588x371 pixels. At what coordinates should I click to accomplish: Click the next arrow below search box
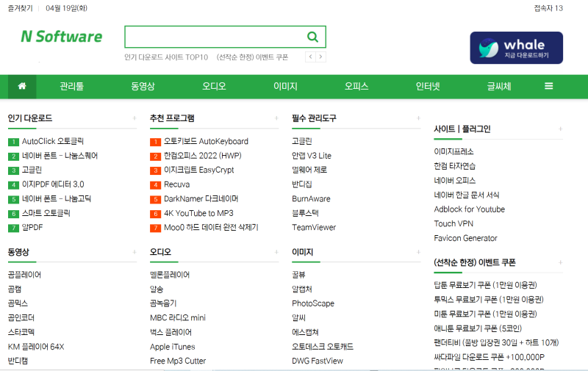(x=320, y=57)
